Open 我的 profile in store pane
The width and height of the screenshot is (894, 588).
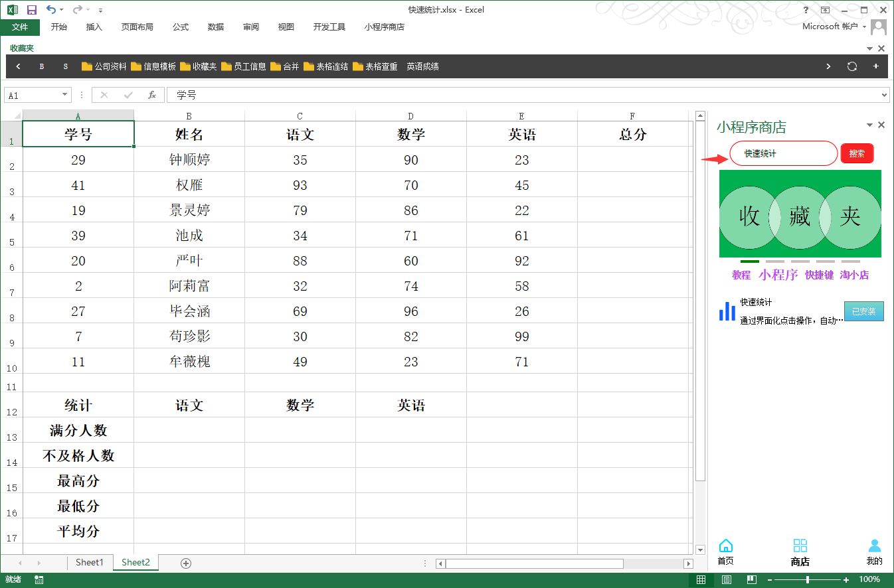[x=875, y=552]
